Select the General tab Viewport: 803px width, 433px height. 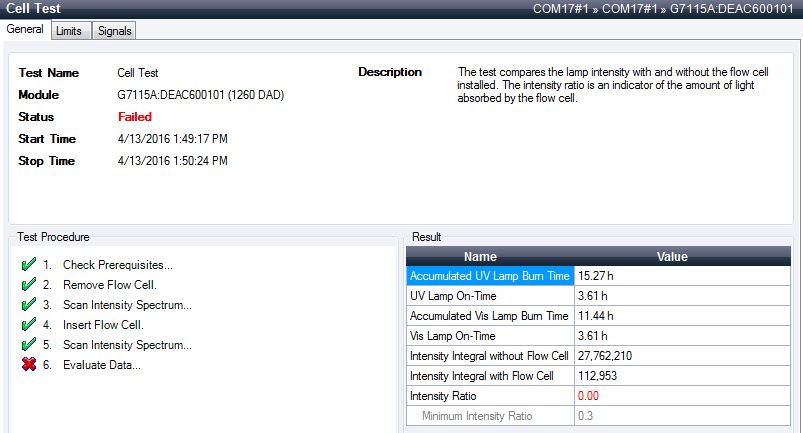point(25,30)
